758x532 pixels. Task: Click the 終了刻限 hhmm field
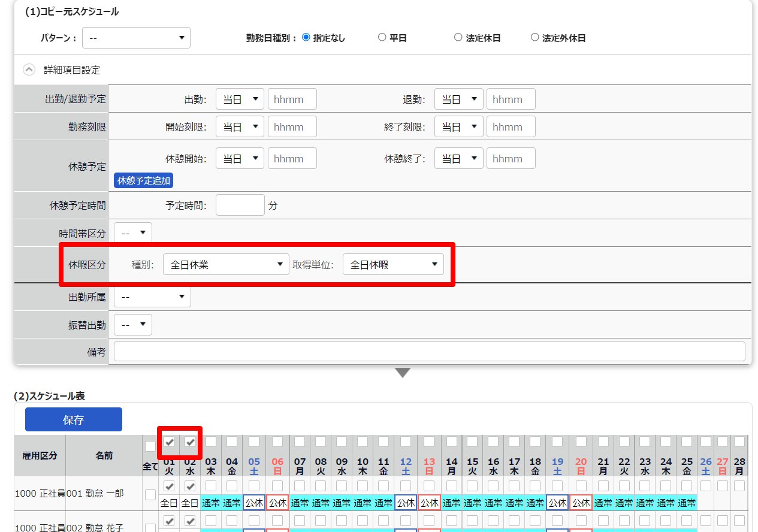click(x=511, y=127)
